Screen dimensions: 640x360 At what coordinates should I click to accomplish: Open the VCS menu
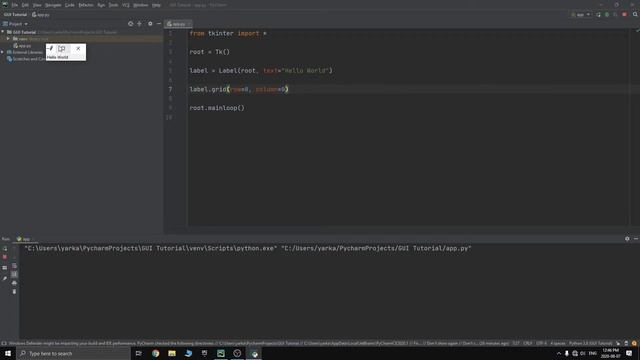tap(126, 5)
